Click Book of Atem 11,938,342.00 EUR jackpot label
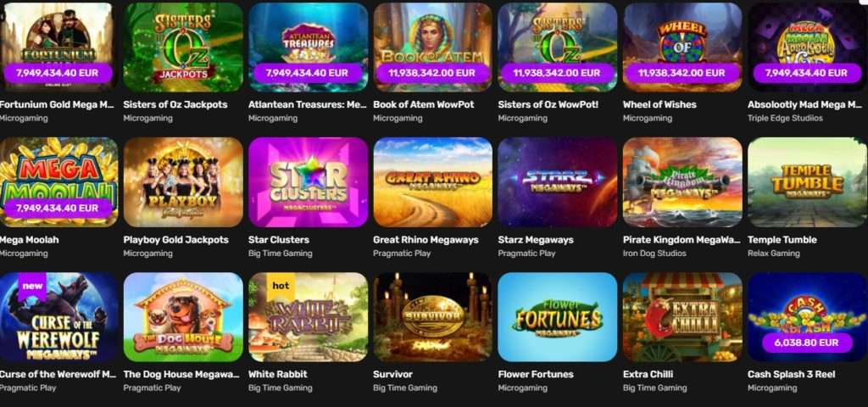Viewport: 868px width, 407px height. [x=433, y=73]
